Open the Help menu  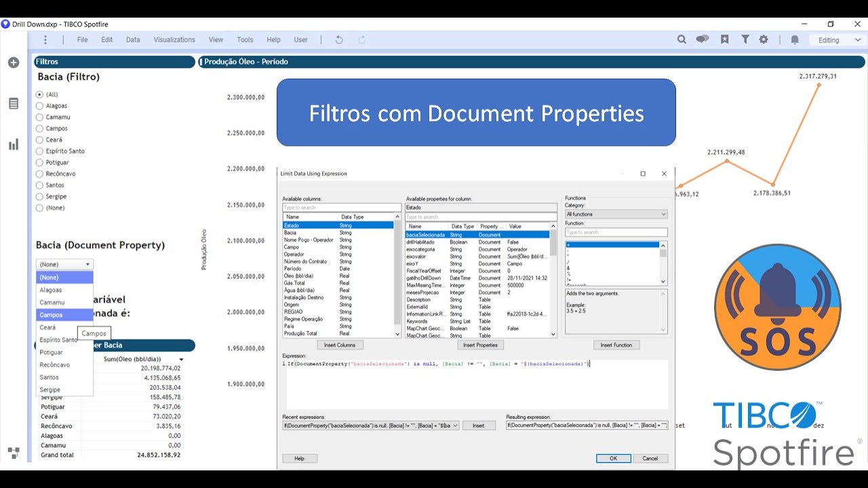[273, 40]
